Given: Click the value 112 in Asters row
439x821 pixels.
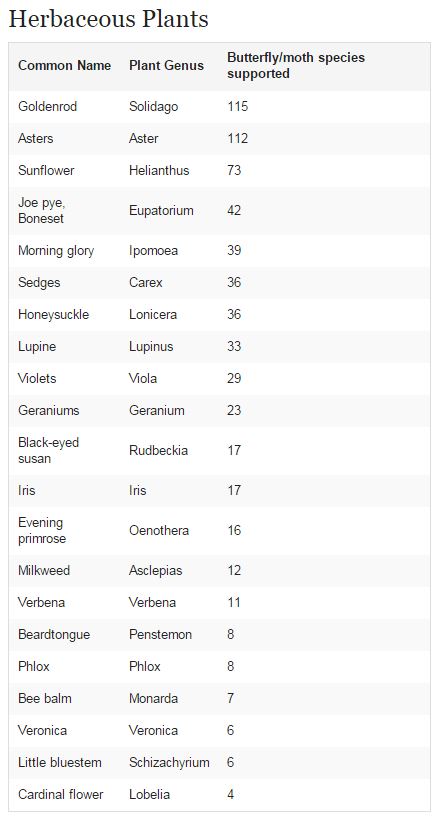Looking at the screenshot, I should tap(237, 138).
